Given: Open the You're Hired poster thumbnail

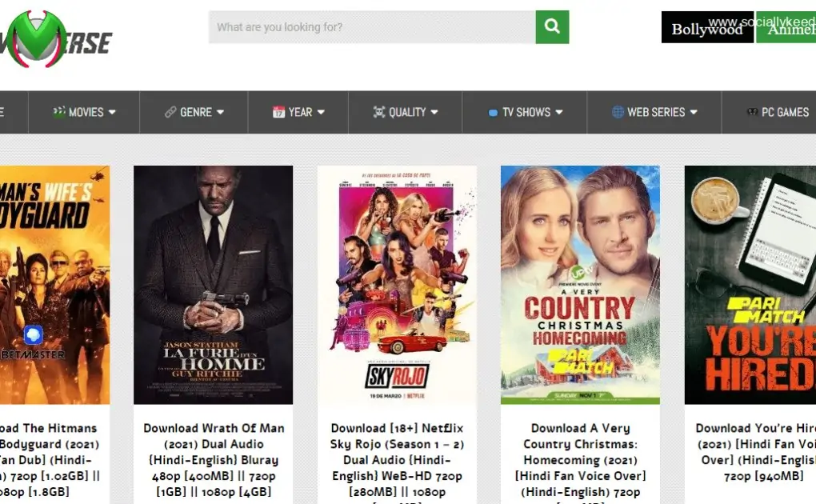Looking at the screenshot, I should (x=750, y=285).
